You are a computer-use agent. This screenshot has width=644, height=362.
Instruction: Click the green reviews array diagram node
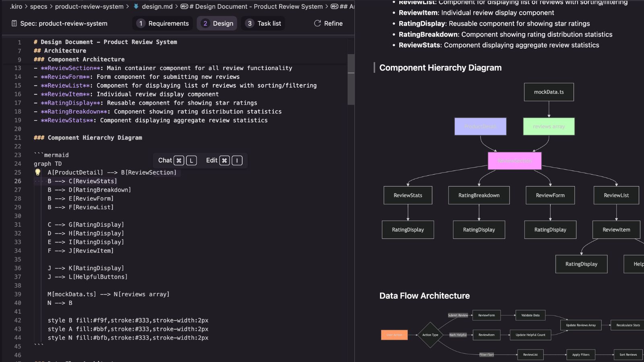tap(549, 126)
